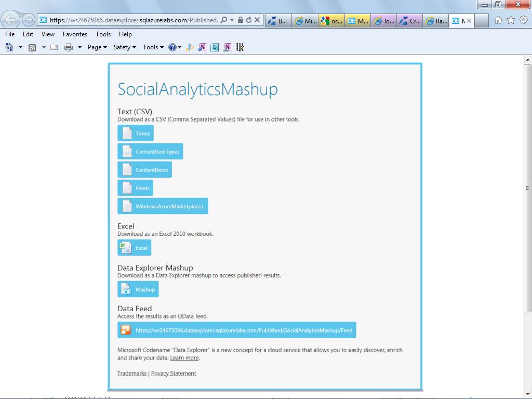Screen dimensions: 532x399
Task: Expand the feeds dropdown arrow
Action: coord(44,47)
